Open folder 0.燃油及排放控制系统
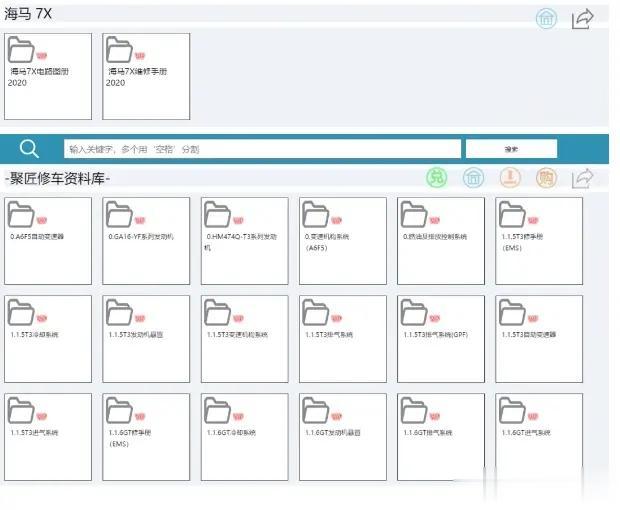Screen dimensions: 620x510 coord(441,241)
